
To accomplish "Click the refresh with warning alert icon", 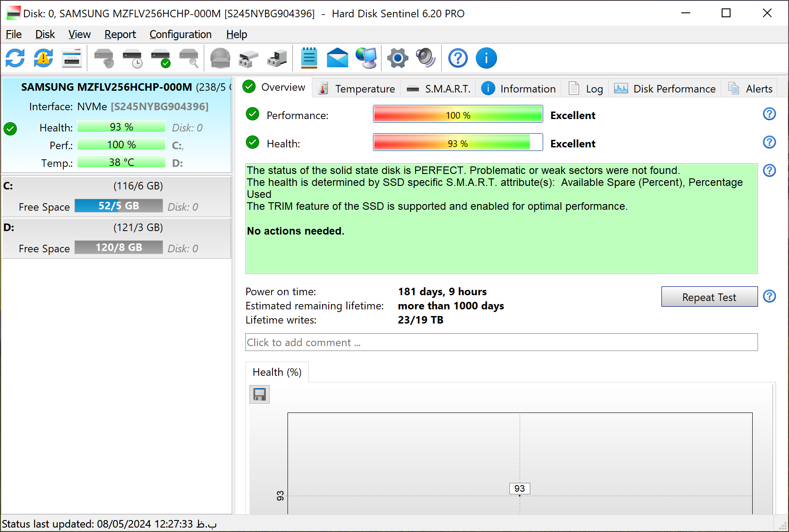I will point(43,58).
